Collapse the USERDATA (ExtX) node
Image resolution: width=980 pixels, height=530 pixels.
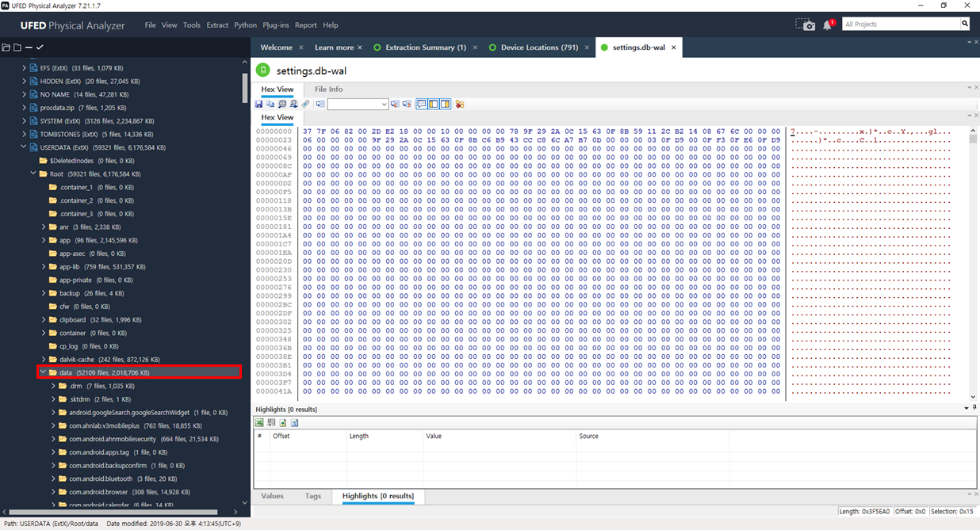click(24, 147)
